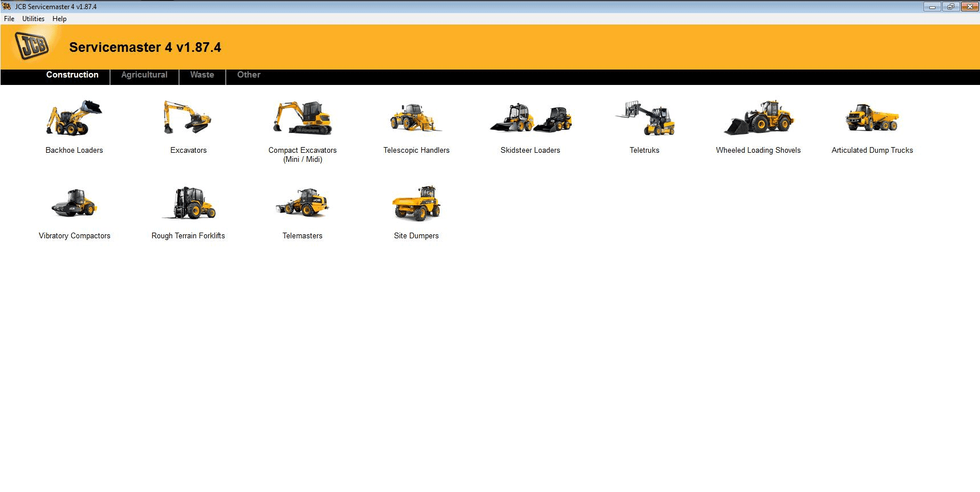Click the JCB logo in the header
The width and height of the screenshot is (980, 492).
[32, 46]
